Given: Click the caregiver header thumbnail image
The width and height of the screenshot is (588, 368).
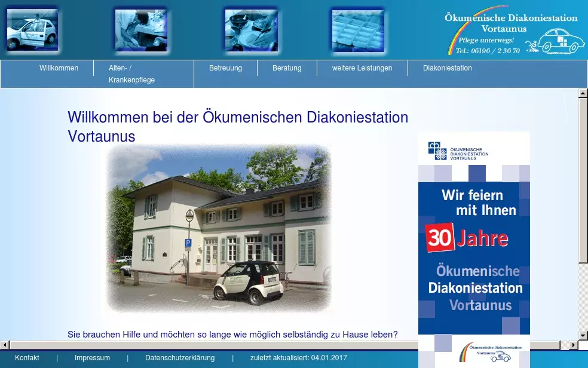Looking at the screenshot, I should (141, 30).
